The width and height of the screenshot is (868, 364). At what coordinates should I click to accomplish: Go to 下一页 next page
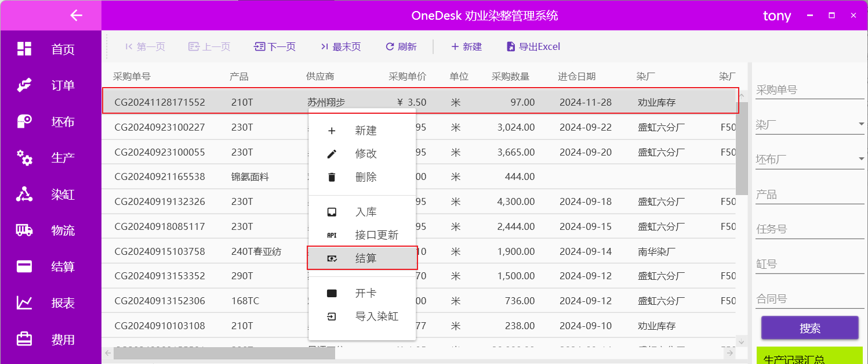[x=275, y=46]
